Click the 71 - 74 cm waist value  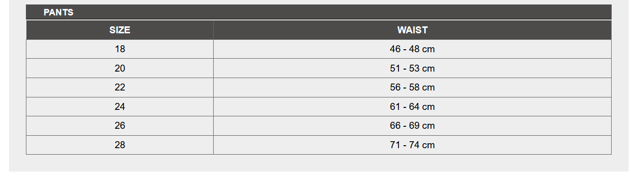[412, 145]
